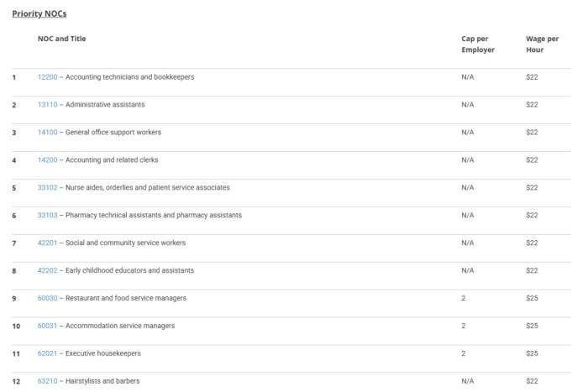Follow the 63210 hairstylists link
The height and width of the screenshot is (392, 588).
pos(47,382)
